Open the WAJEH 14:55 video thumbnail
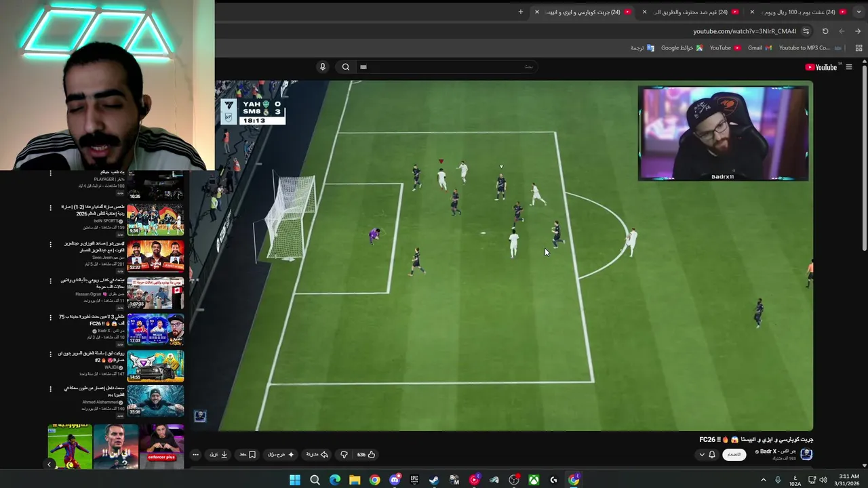The width and height of the screenshot is (868, 488). pyautogui.click(x=155, y=365)
